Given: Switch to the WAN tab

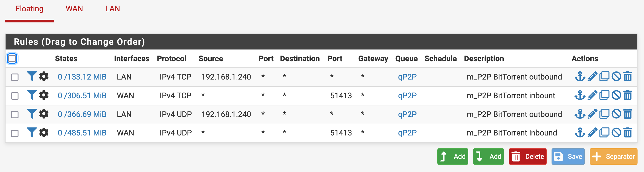Looking at the screenshot, I should point(74,9).
